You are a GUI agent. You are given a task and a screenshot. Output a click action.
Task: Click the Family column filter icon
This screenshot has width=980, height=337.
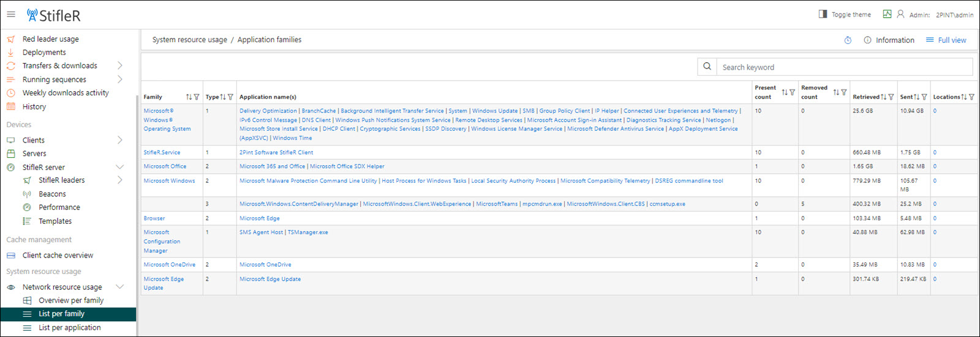(x=197, y=97)
